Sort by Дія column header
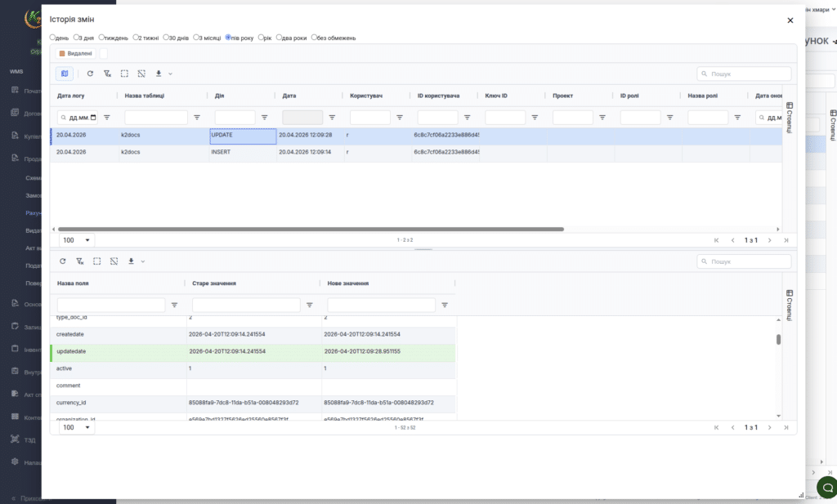The width and height of the screenshot is (837, 504). click(219, 96)
